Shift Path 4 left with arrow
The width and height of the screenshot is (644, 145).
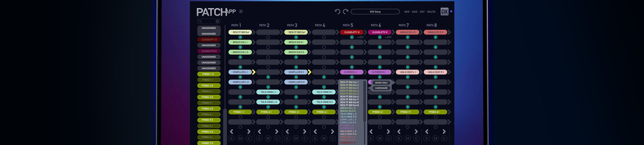pyautogui.click(x=315, y=132)
